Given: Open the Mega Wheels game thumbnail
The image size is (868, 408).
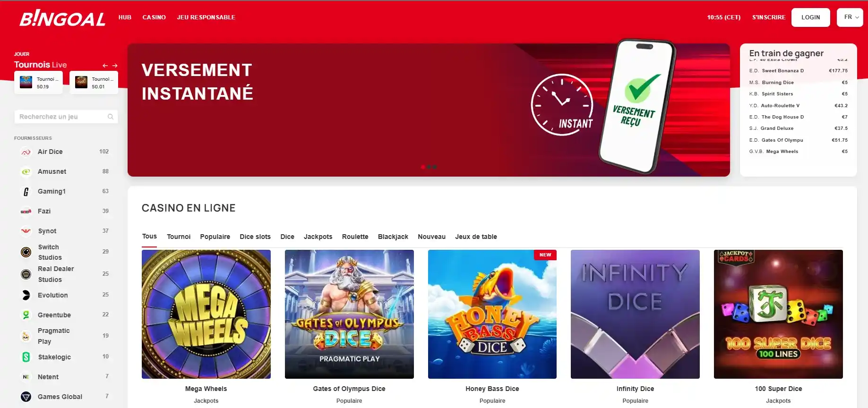Looking at the screenshot, I should coord(206,314).
